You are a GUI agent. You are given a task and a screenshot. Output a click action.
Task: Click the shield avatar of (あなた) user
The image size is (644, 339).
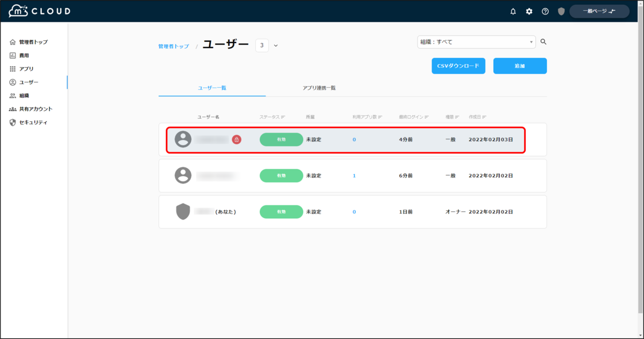tap(183, 211)
